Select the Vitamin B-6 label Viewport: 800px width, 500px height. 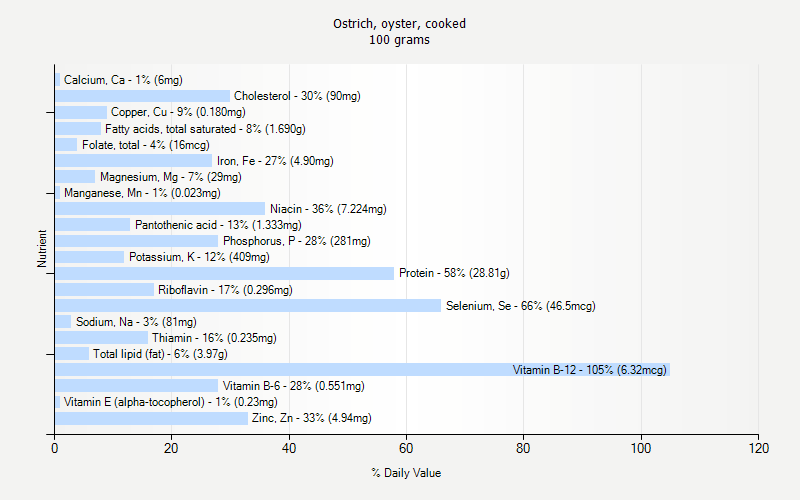293,386
